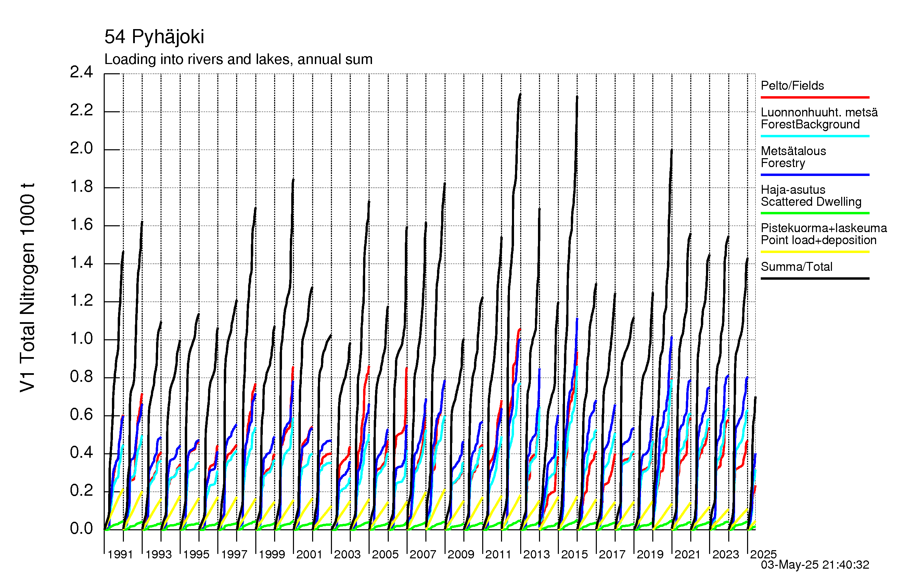The height and width of the screenshot is (582, 924).
Task: Click the blue Forestry legend line
Action: [x=815, y=175]
